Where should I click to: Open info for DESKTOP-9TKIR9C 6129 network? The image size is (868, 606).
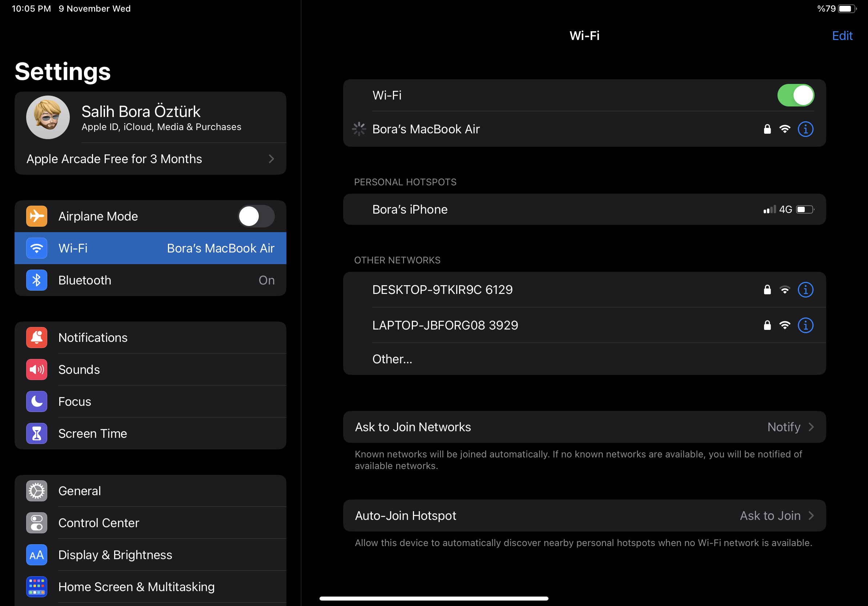click(805, 290)
